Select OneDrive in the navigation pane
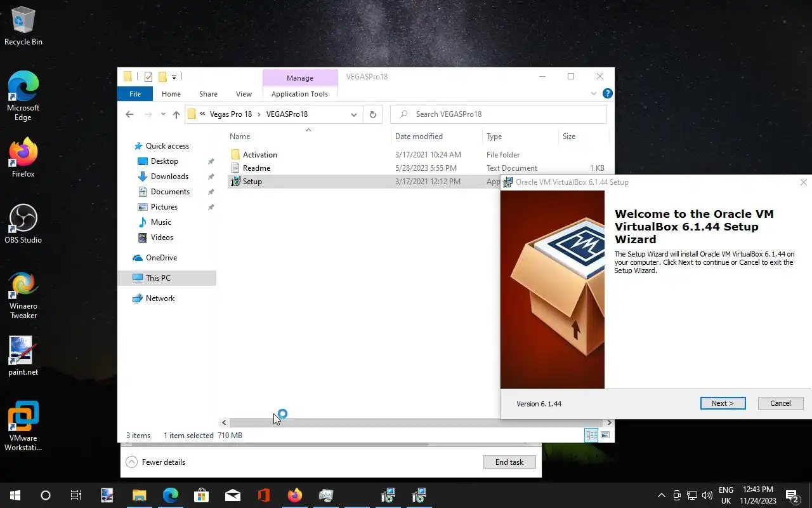 (161, 258)
